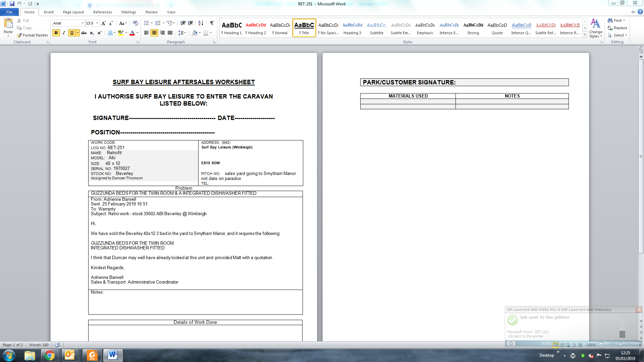Image resolution: width=644 pixels, height=362 pixels.
Task: Apply superscript formatting
Action: [100, 33]
